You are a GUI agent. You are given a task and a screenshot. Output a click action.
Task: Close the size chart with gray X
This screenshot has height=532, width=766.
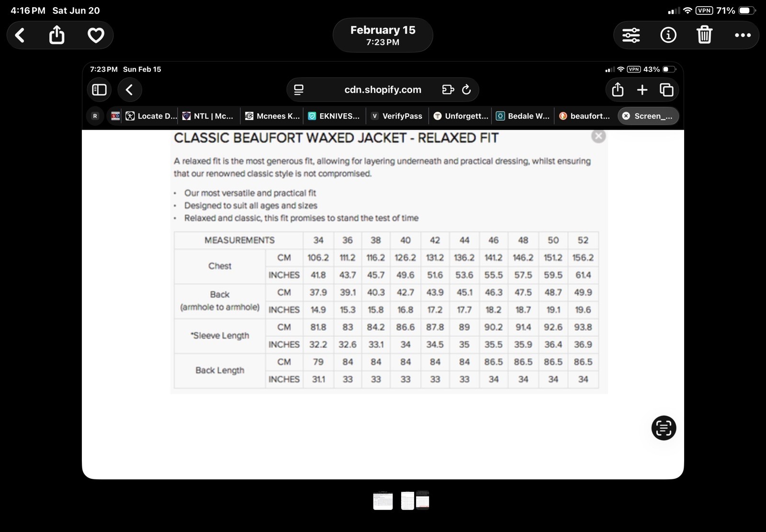598,136
